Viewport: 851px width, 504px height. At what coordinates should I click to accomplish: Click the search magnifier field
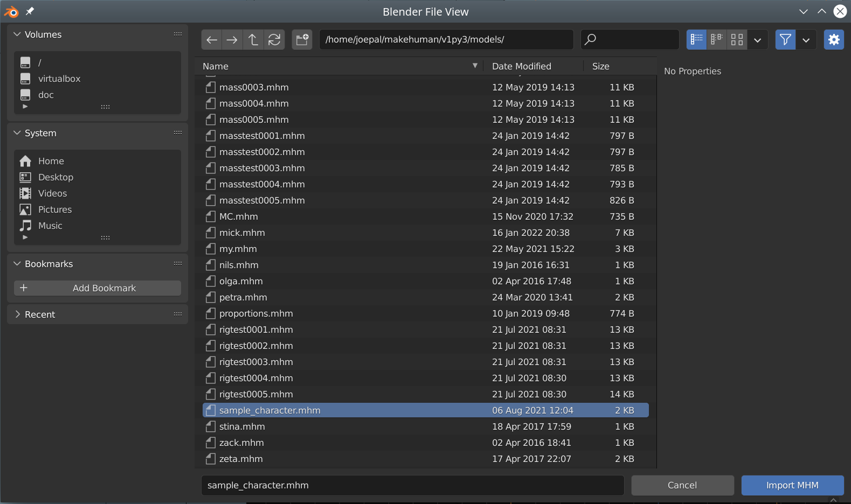[629, 39]
